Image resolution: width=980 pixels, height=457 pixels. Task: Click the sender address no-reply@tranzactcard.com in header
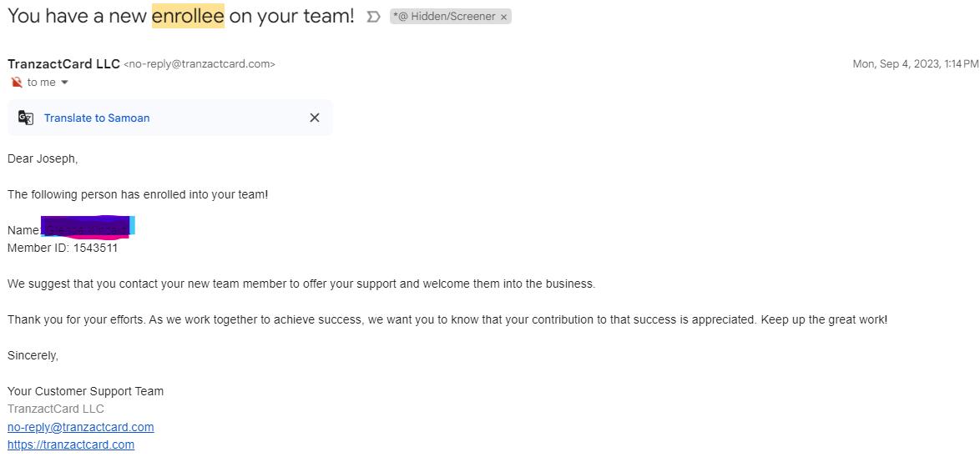point(200,63)
